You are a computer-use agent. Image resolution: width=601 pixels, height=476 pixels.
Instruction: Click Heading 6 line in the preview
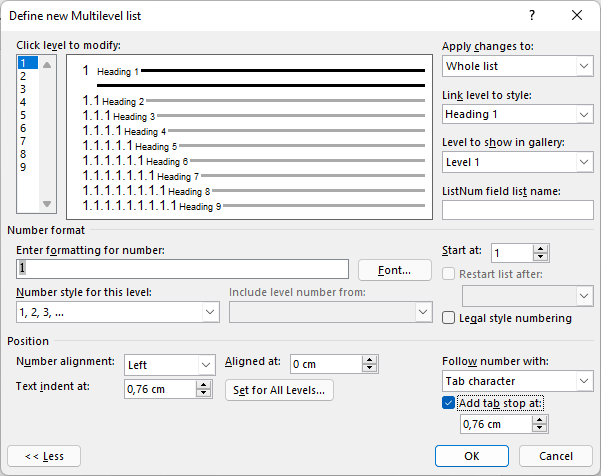click(x=253, y=161)
